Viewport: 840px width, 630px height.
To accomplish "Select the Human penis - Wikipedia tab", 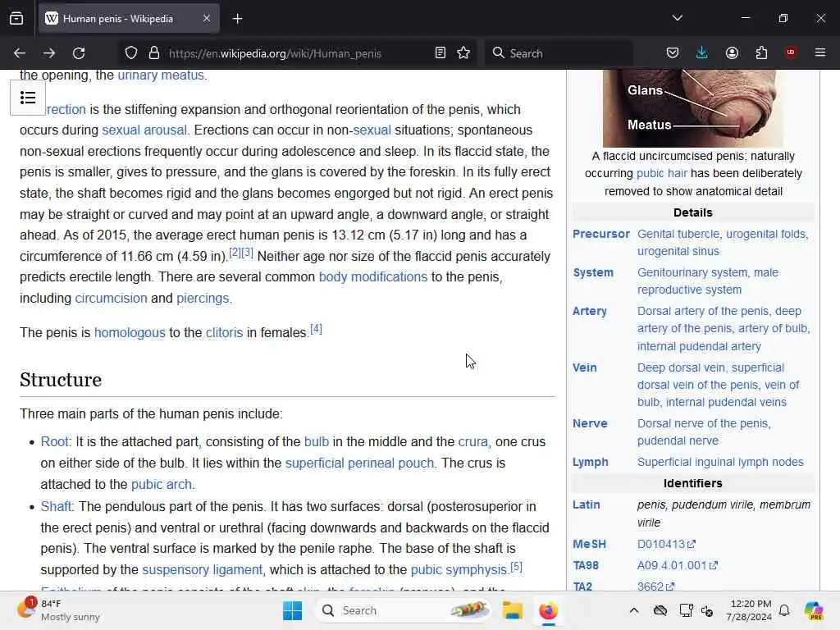I will (x=129, y=19).
